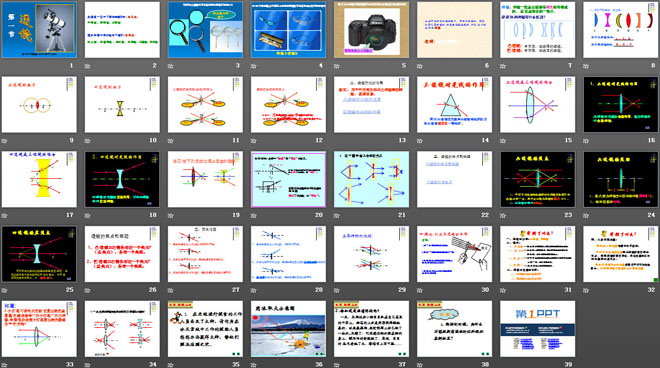Click the animation star icon under slide 19

point(171,216)
